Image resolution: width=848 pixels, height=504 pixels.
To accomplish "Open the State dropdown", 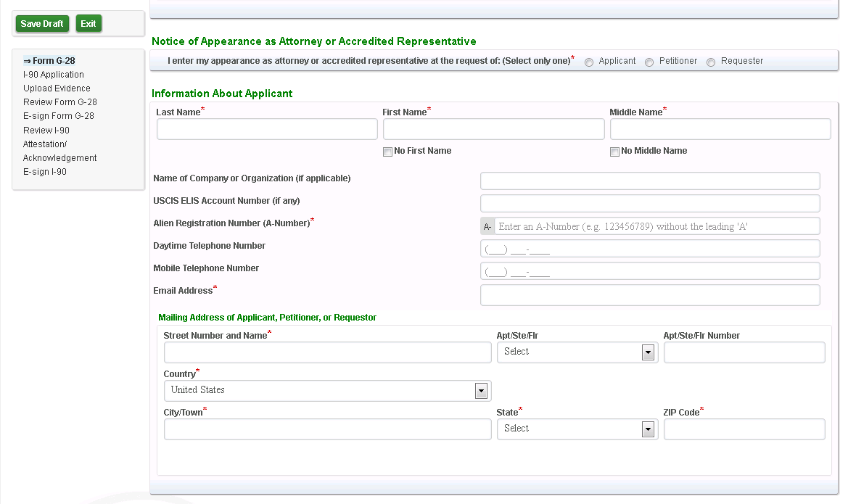I will [x=577, y=429].
